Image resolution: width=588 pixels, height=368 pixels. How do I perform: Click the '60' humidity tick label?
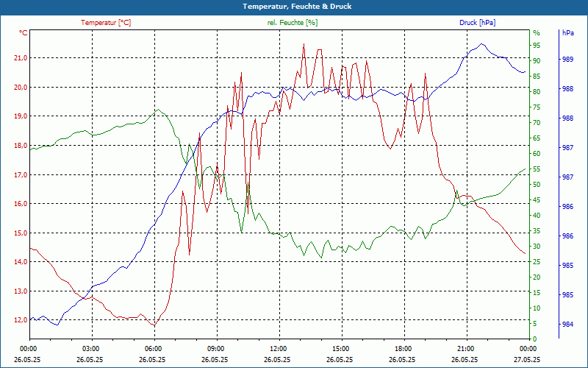537,154
